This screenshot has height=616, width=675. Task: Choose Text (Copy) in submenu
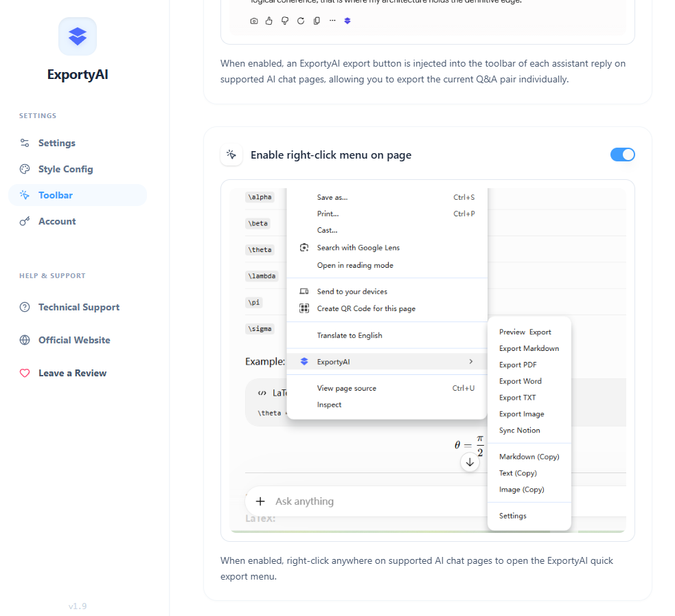coord(529,472)
